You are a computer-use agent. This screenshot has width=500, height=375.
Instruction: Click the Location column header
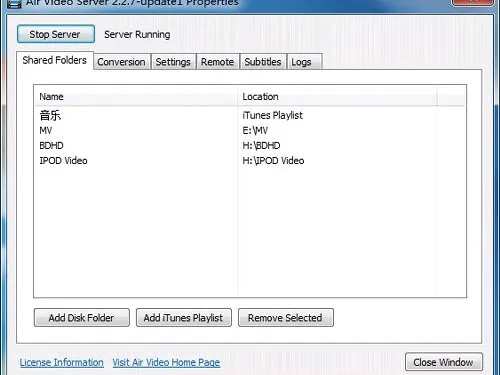click(x=337, y=97)
